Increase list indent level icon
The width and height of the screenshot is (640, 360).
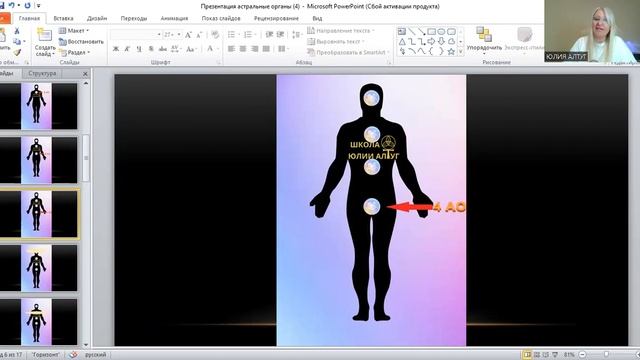click(280, 35)
